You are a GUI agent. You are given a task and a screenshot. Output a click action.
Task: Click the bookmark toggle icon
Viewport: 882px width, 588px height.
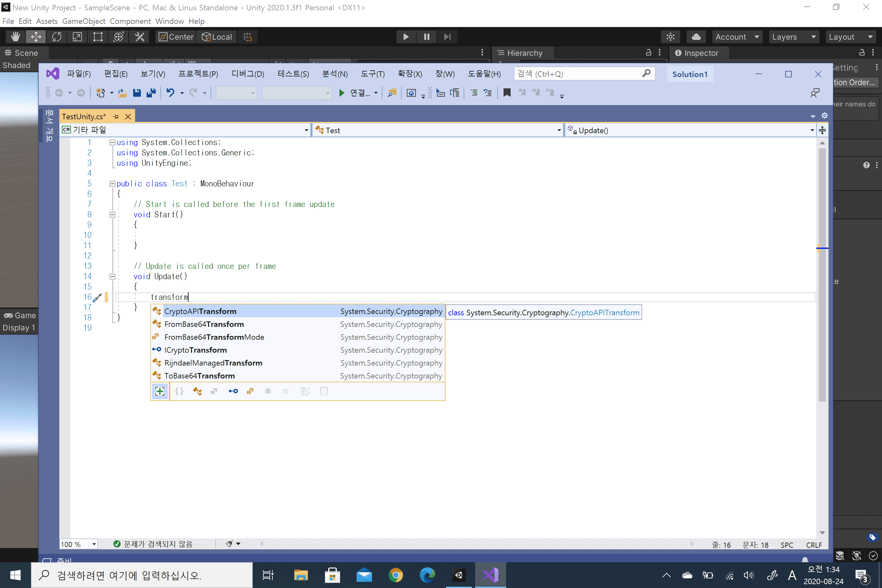[x=507, y=93]
